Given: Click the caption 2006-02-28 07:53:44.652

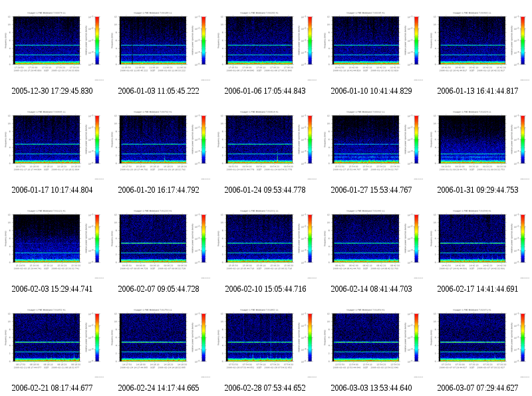Looking at the screenshot, I should pyautogui.click(x=265, y=388).
